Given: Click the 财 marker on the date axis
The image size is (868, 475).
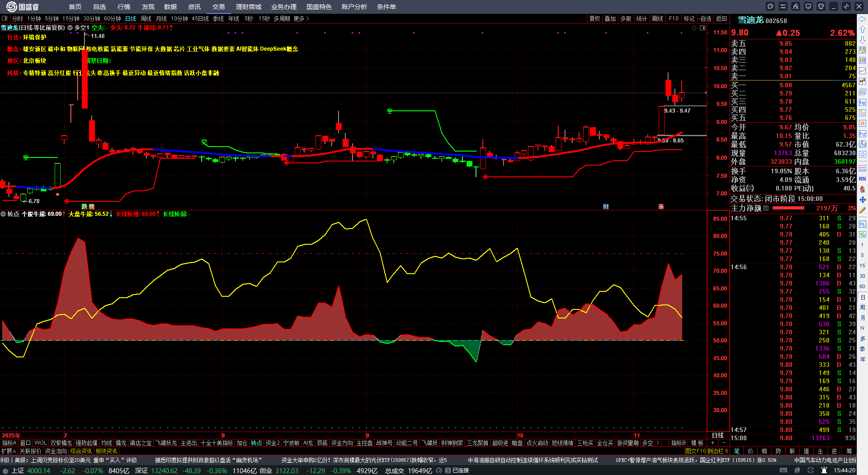Looking at the screenshot, I should click(606, 207).
